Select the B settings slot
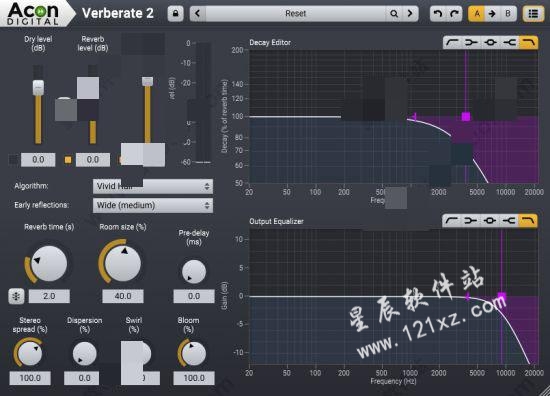550x396 pixels. (508, 14)
